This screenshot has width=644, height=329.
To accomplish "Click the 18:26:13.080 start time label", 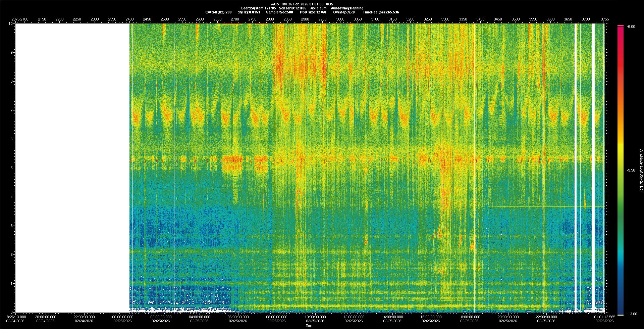I will (16, 317).
